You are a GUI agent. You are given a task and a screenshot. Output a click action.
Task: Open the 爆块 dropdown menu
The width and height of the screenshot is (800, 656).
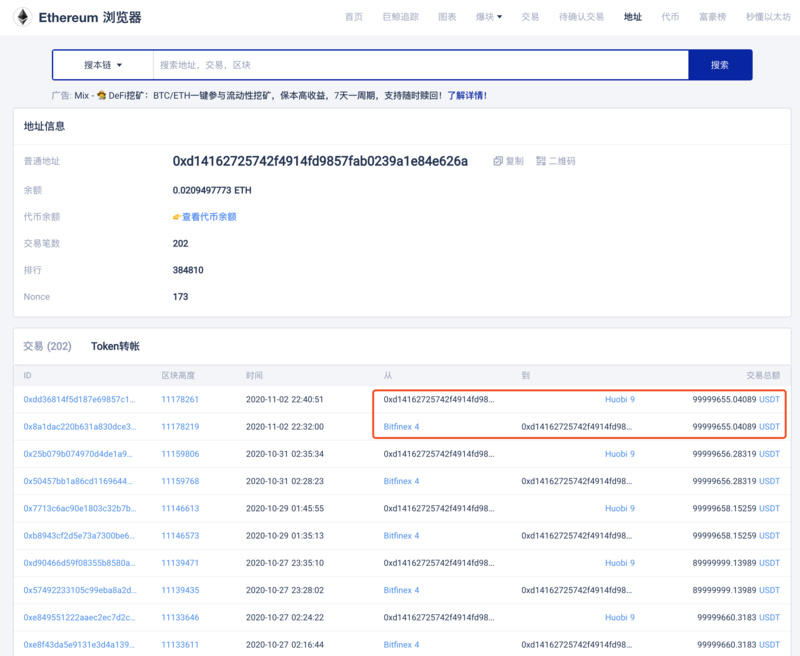click(489, 17)
